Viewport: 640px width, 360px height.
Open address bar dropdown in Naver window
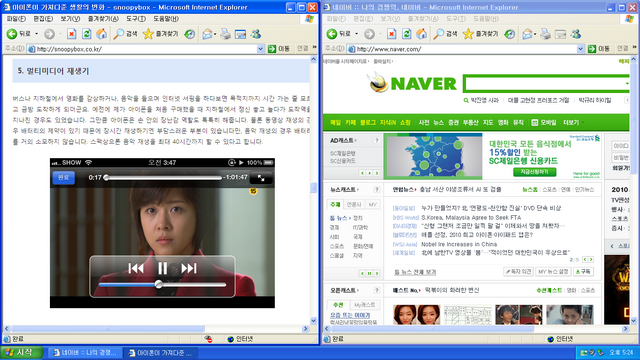(580, 49)
